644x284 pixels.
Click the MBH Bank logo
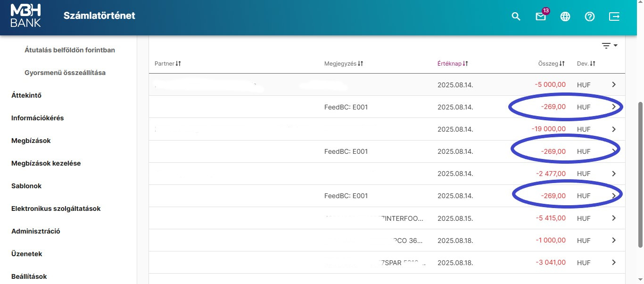26,16
